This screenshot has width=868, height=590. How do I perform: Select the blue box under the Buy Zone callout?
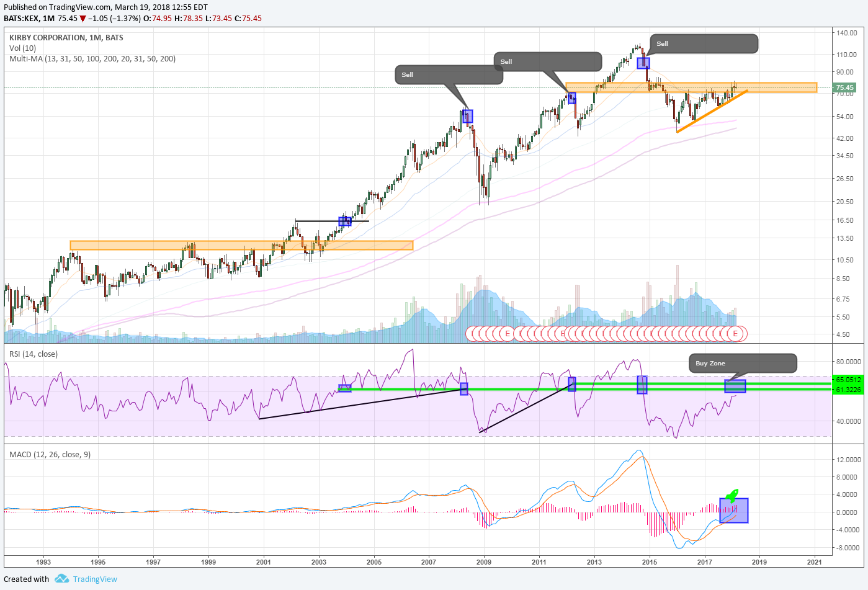pyautogui.click(x=735, y=386)
